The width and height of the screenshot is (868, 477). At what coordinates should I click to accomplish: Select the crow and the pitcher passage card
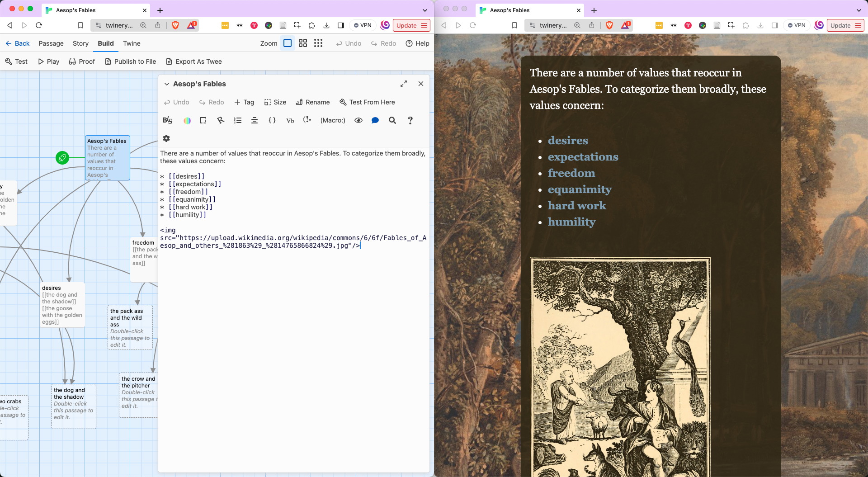[x=138, y=395]
